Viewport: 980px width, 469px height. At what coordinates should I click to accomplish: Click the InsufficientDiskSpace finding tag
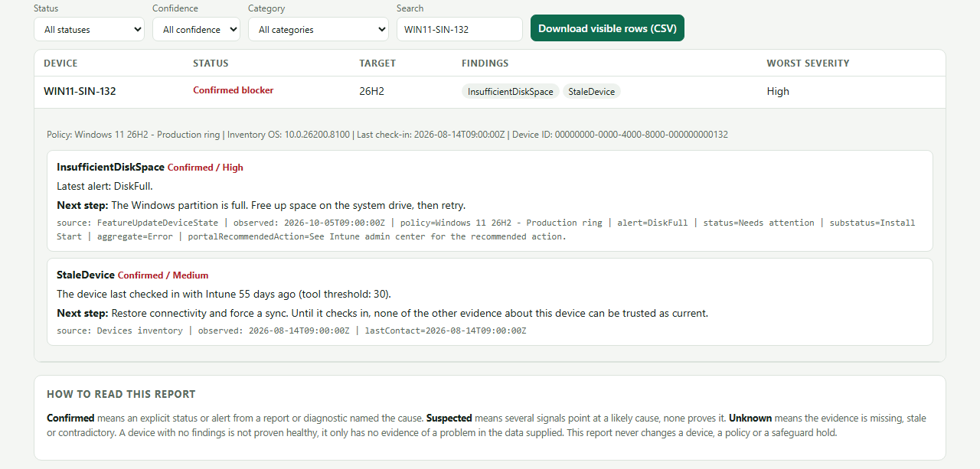(511, 91)
